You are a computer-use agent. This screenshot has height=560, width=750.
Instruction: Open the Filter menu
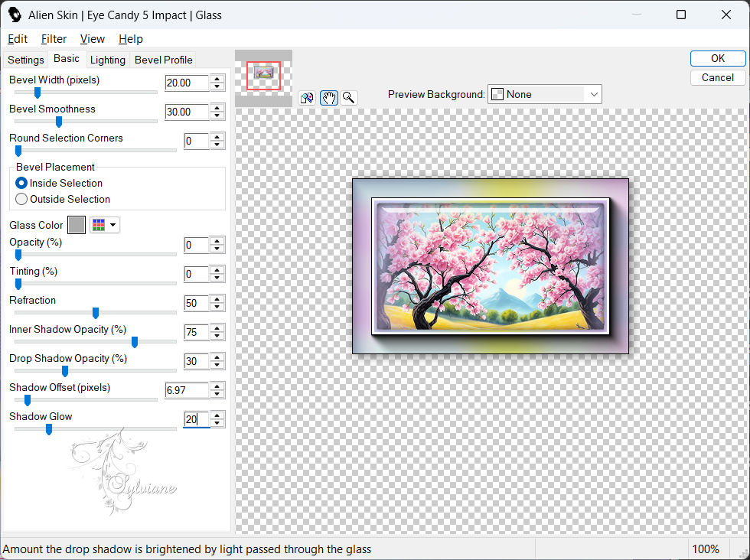(x=54, y=39)
